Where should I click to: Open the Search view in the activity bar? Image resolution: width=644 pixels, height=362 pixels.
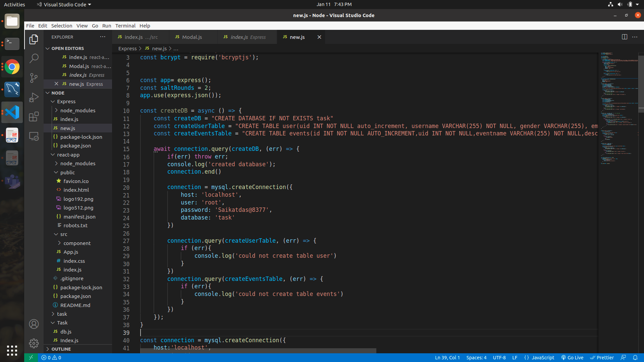pos(34,58)
